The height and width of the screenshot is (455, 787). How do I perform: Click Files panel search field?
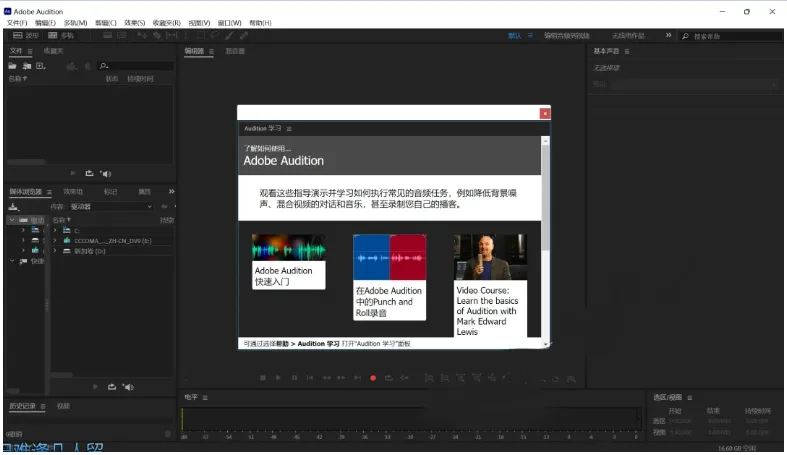tap(136, 66)
